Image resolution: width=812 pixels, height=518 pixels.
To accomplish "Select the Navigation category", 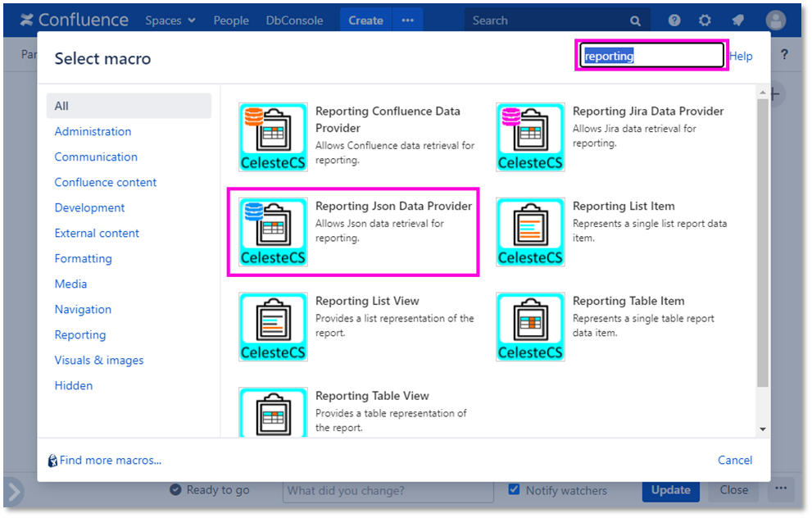I will [83, 309].
